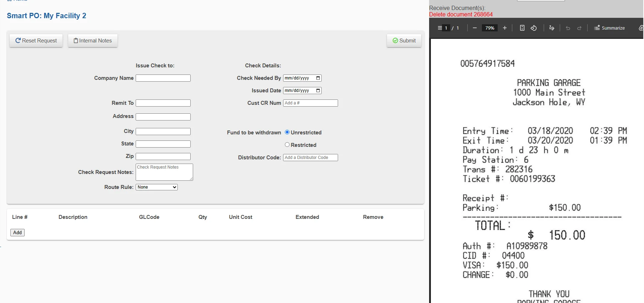Viewport: 644px width, 303px height.
Task: Submit the check request
Action: tap(404, 41)
